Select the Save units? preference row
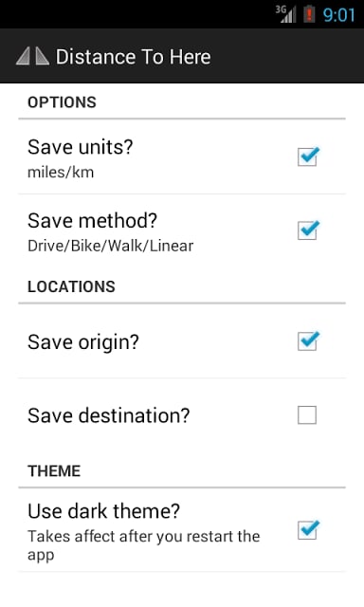Image resolution: width=364 pixels, height=607 pixels. [182, 157]
